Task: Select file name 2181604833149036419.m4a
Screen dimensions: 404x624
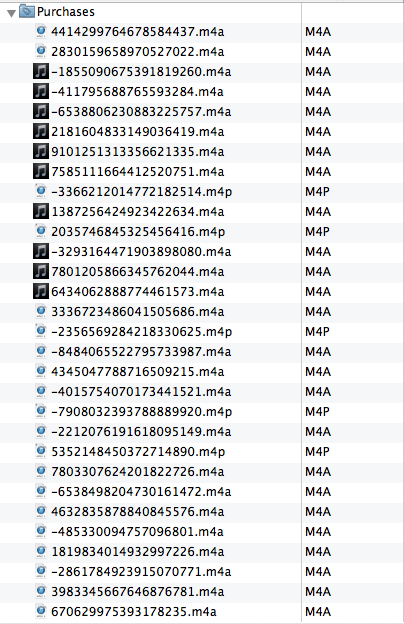Action: (137, 132)
